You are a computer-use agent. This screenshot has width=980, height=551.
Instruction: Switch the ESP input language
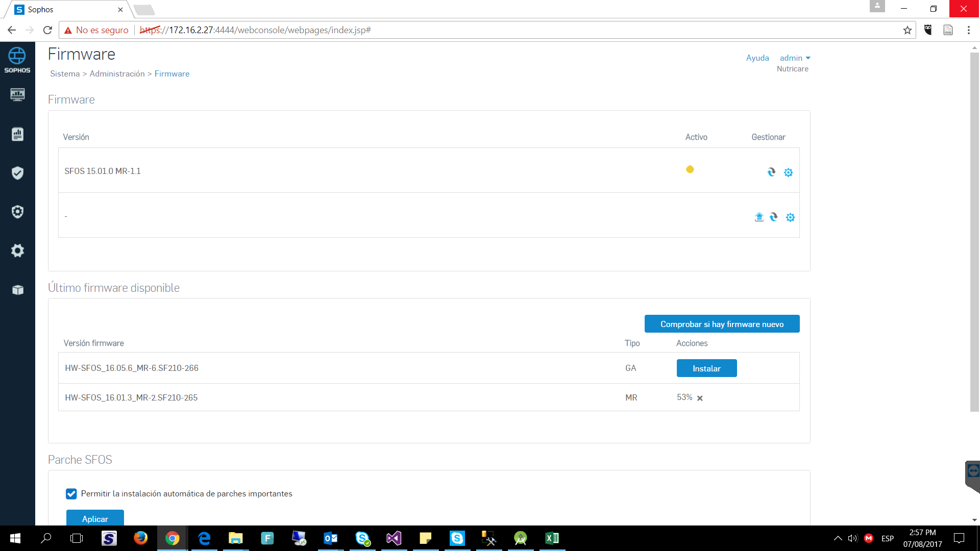888,538
